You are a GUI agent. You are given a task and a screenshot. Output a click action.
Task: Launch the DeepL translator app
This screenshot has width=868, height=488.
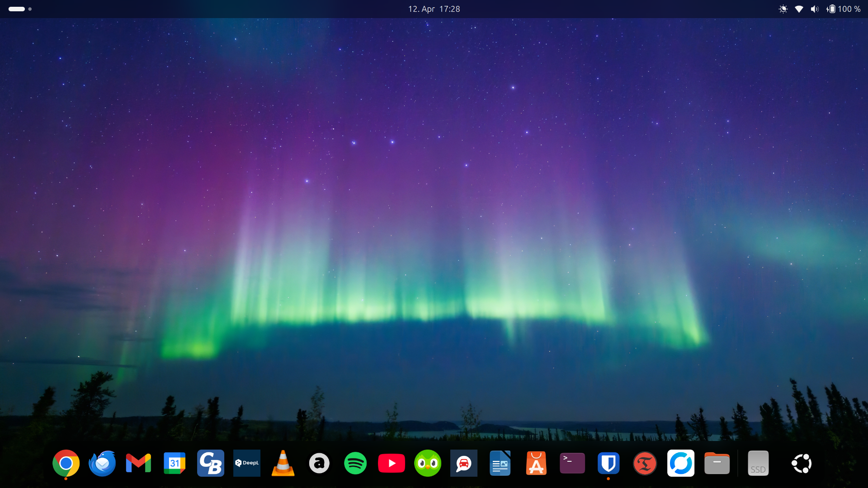tap(247, 463)
